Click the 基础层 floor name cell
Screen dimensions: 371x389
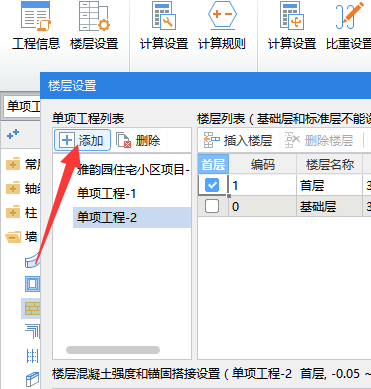pyautogui.click(x=329, y=207)
